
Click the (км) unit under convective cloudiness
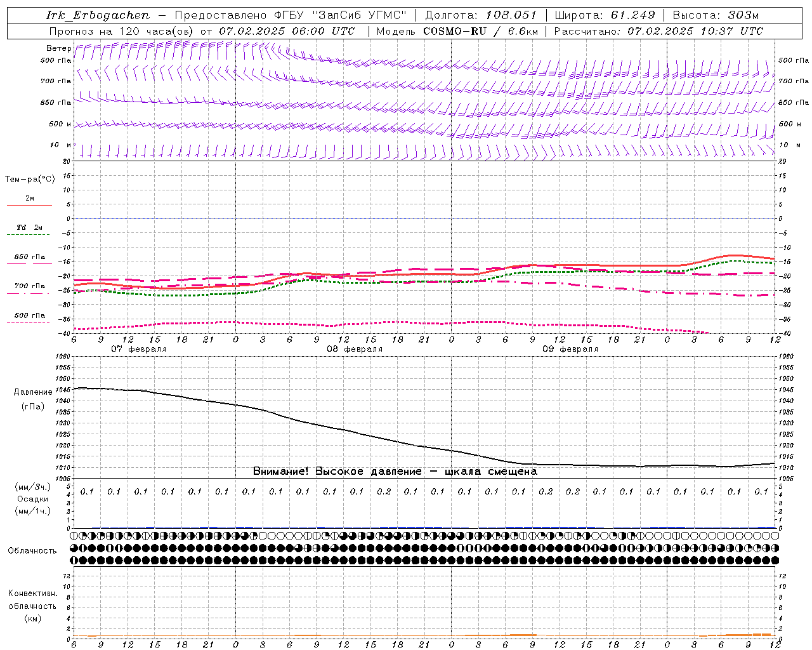coord(32,619)
